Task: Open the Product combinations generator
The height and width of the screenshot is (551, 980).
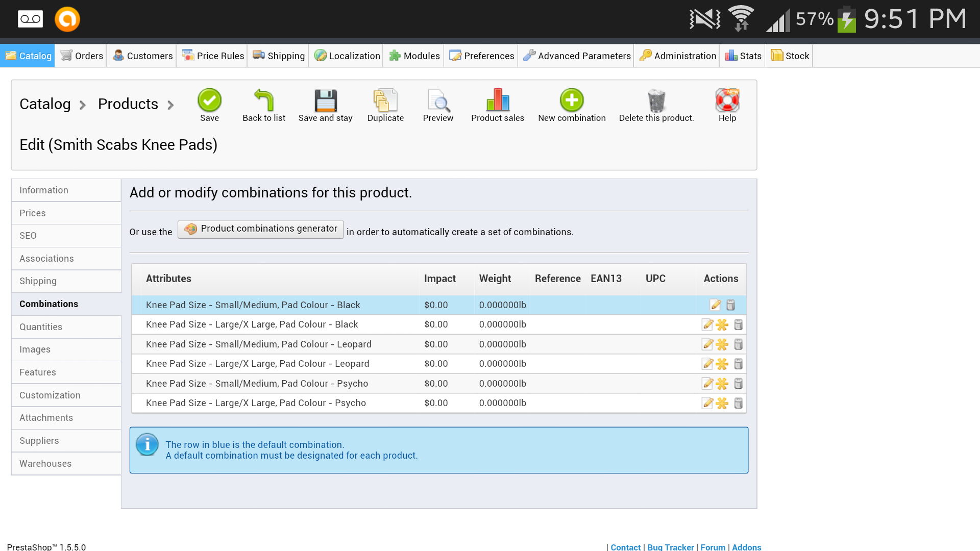Action: [261, 229]
